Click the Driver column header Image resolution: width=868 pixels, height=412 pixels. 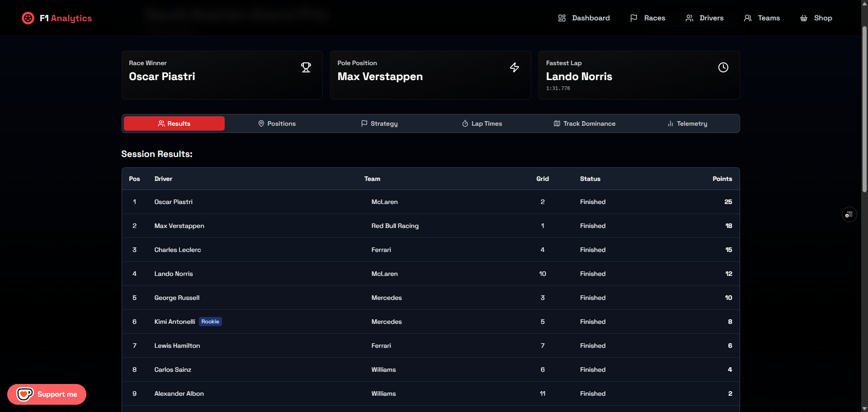[x=163, y=179]
